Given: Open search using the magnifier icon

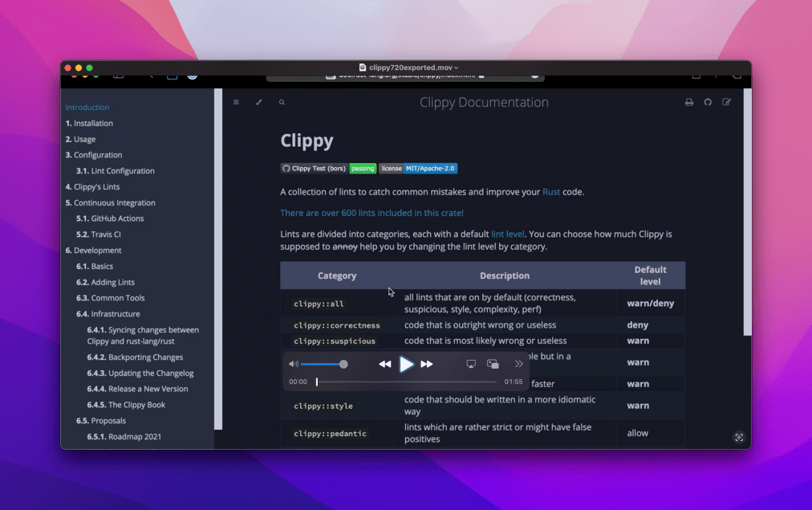Looking at the screenshot, I should point(280,102).
